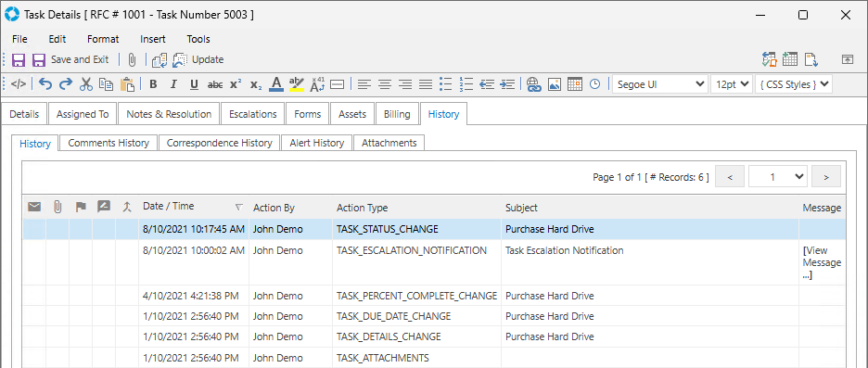Switch to the Notes & Resolution tab
Image resolution: width=868 pixels, height=368 pixels.
169,114
